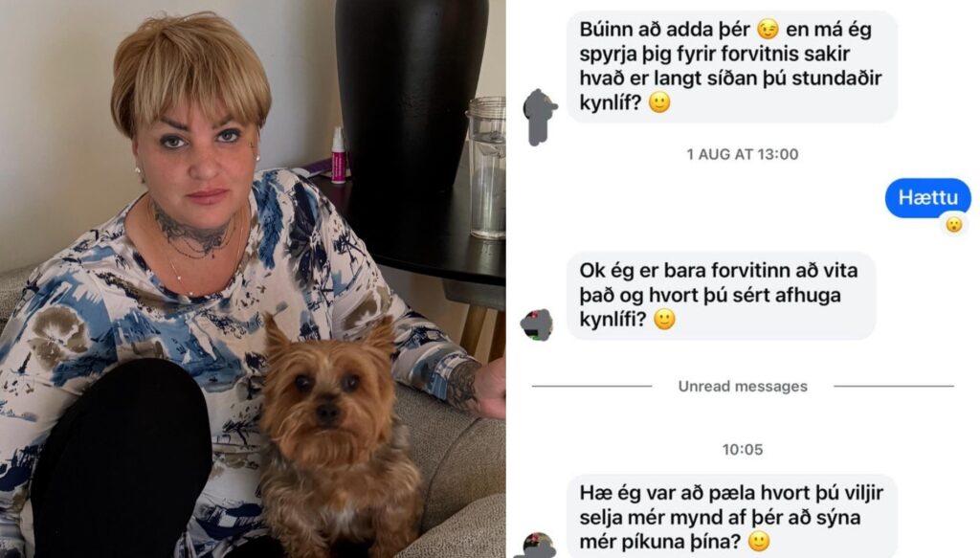980x558 pixels.
Task: Click the smiley emoji after 'píkuna þína?'
Action: 759,541
